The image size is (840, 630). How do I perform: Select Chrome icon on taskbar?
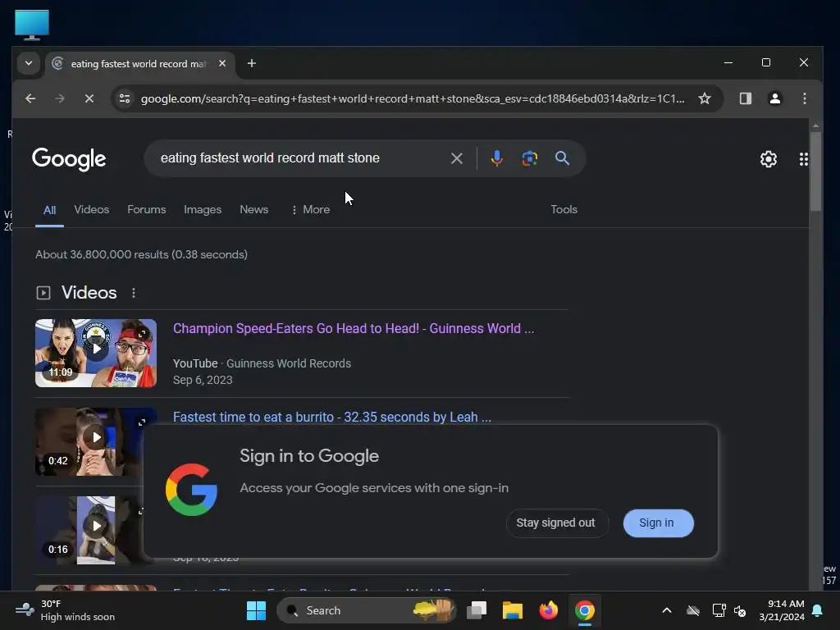[584, 610]
